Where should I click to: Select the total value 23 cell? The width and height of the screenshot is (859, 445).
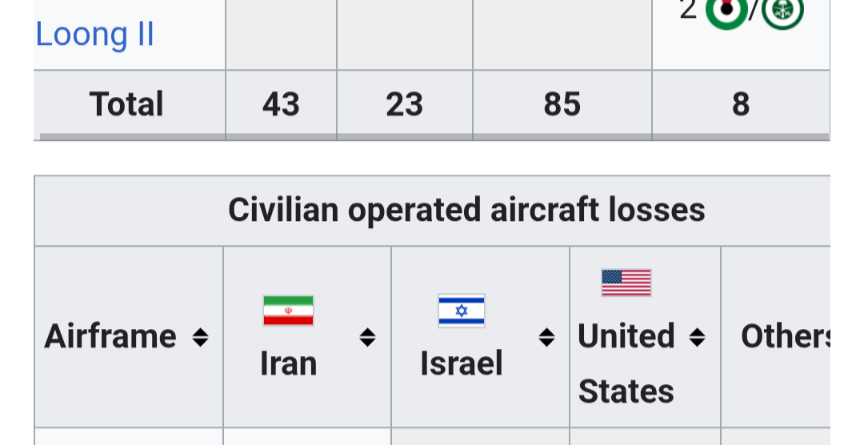click(404, 104)
